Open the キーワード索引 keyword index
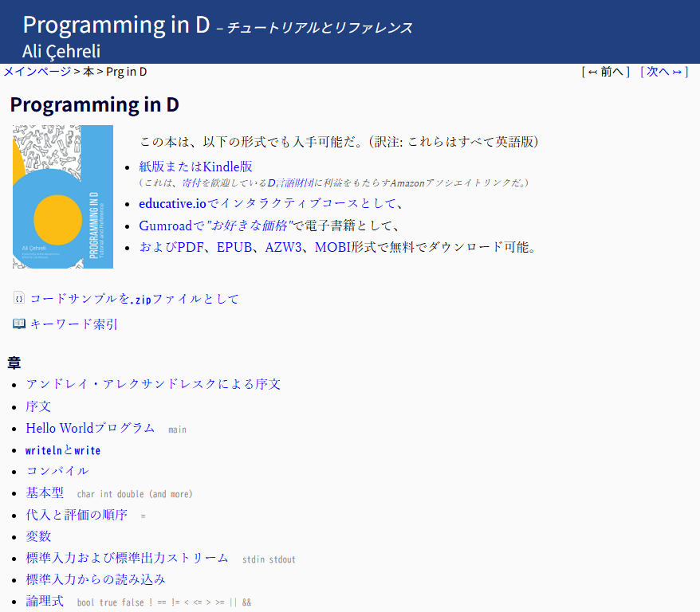Image resolution: width=700 pixels, height=612 pixels. click(x=74, y=324)
